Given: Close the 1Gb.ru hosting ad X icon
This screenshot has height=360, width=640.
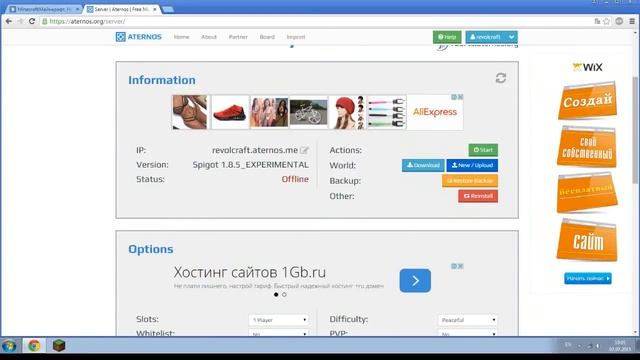Looking at the screenshot, I should pos(460,266).
